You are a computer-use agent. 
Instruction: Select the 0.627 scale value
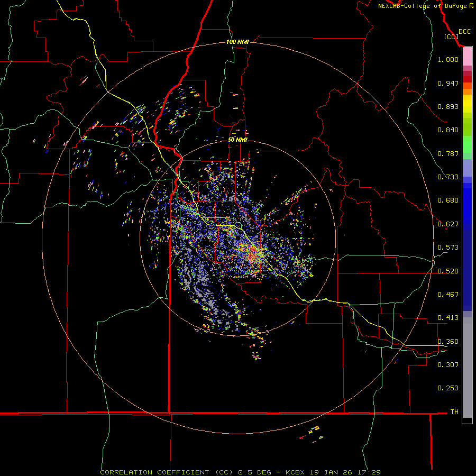pos(448,224)
